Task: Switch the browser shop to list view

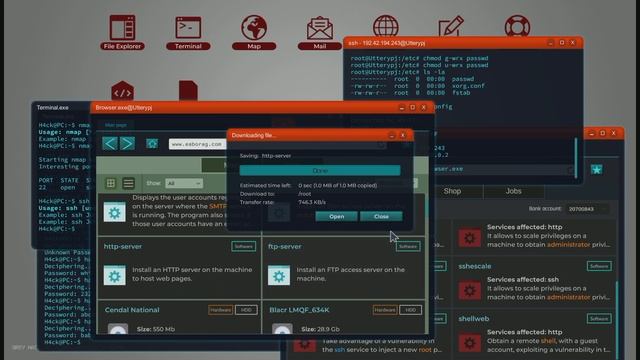Action: tap(129, 183)
